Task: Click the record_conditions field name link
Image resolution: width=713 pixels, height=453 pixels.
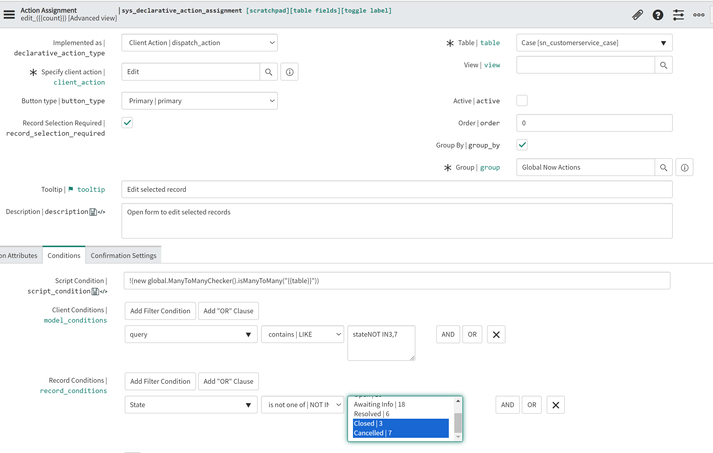Action: [74, 391]
